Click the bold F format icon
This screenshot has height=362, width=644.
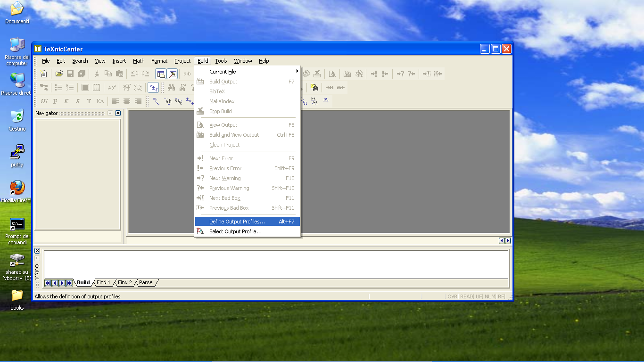click(55, 101)
